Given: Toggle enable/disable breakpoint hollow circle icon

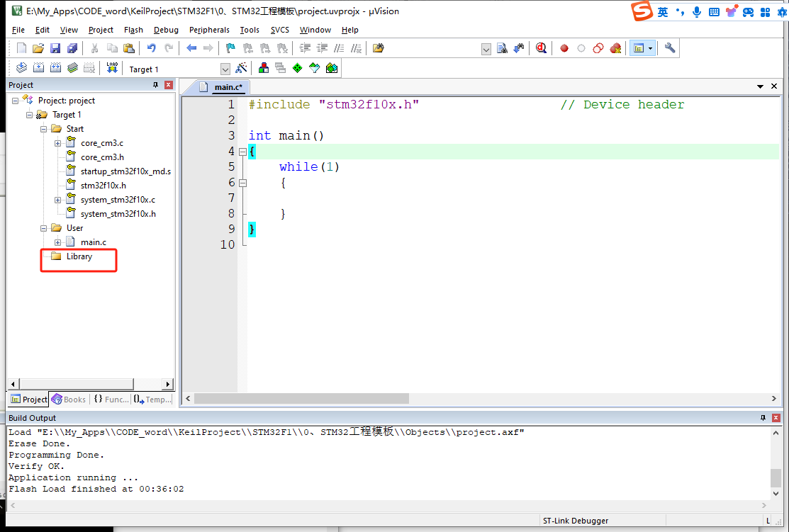Looking at the screenshot, I should [581, 48].
